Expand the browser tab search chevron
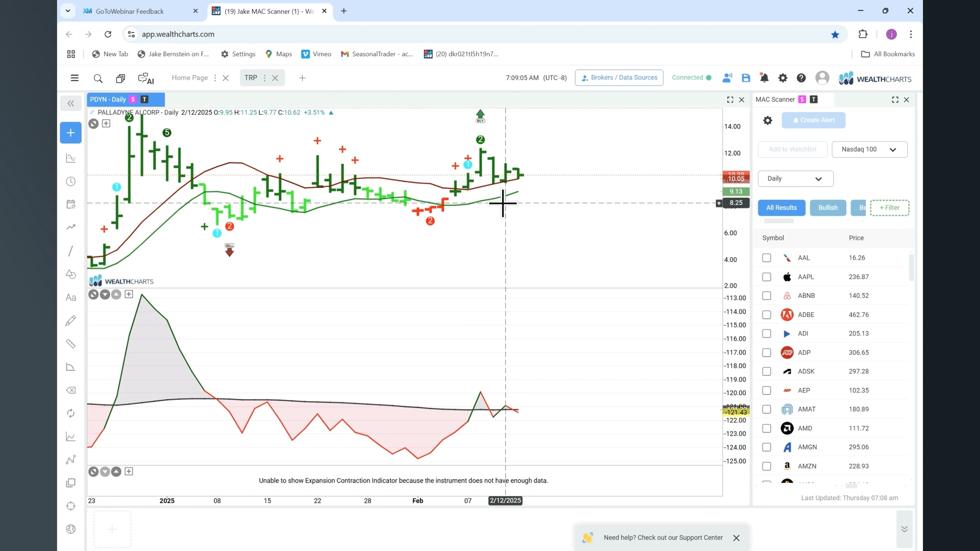This screenshot has height=551, width=980. (67, 11)
